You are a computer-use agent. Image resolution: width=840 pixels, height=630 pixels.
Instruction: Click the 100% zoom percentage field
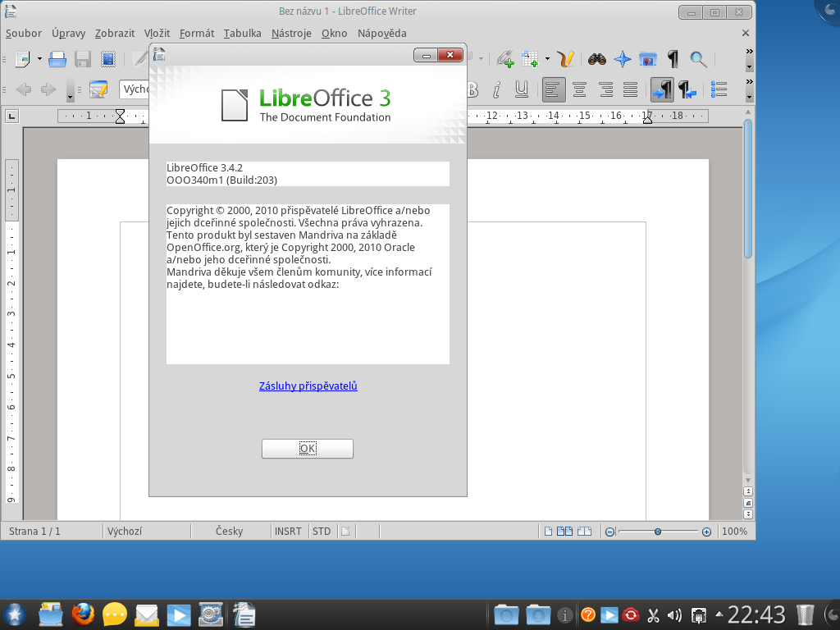point(734,532)
